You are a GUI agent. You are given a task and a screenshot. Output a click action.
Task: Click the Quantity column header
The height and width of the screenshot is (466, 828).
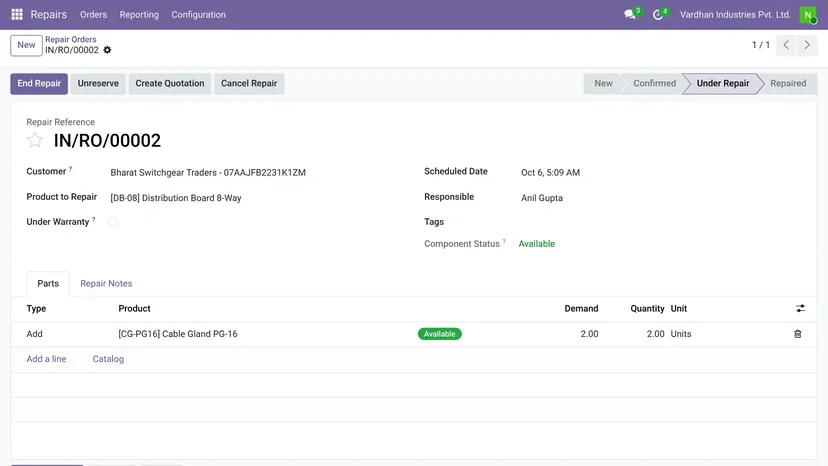tap(647, 309)
